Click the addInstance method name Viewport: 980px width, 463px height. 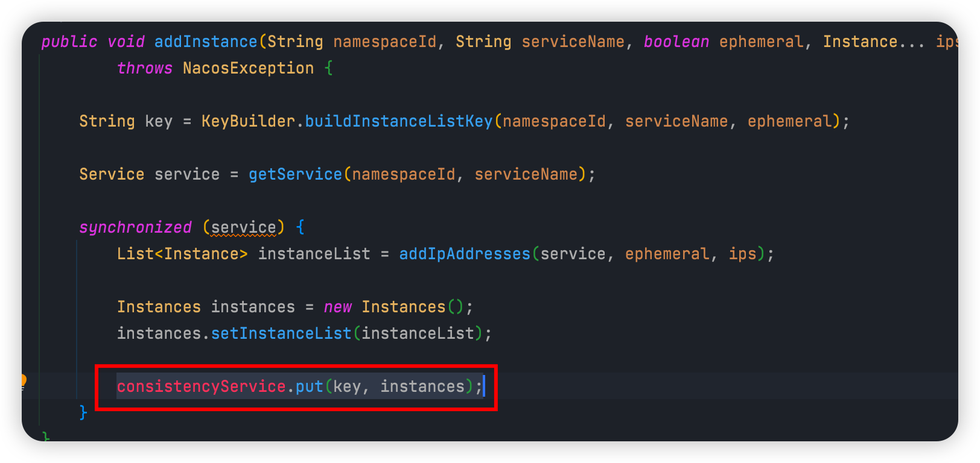[206, 42]
